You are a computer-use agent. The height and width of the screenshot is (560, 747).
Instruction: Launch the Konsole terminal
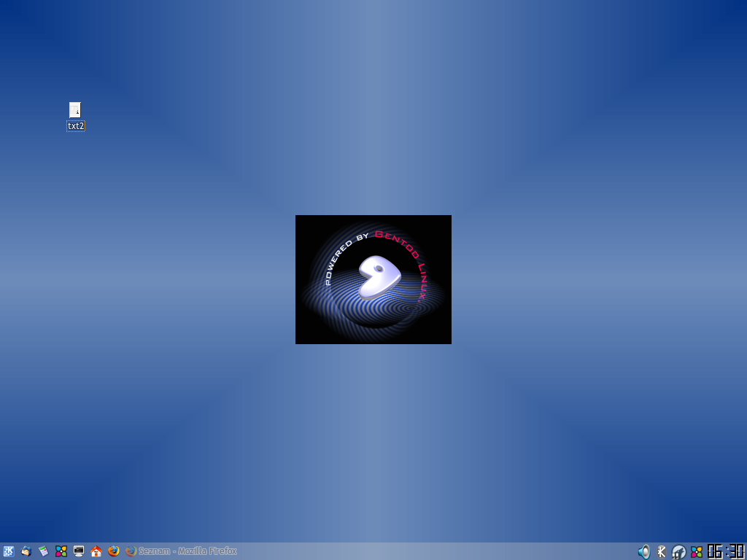(x=79, y=551)
